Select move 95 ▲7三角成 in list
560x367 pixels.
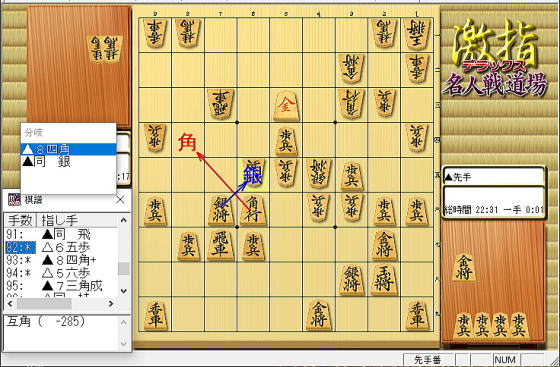point(61,286)
